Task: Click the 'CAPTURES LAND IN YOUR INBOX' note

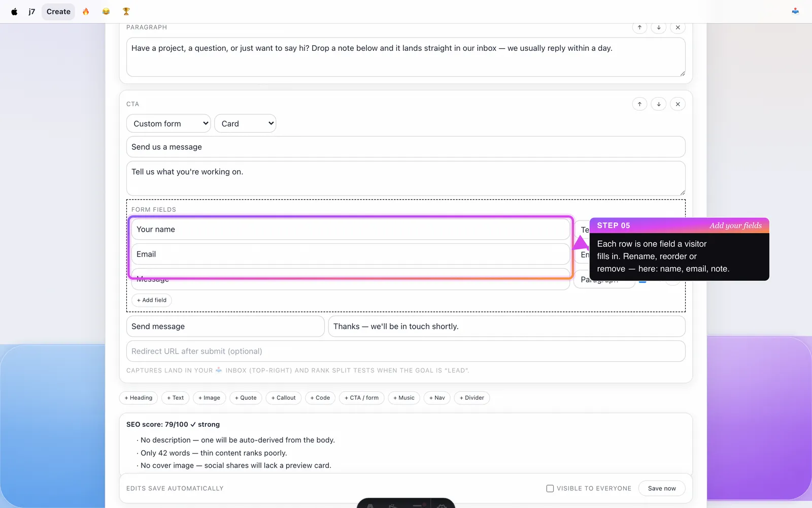Action: tap(297, 370)
